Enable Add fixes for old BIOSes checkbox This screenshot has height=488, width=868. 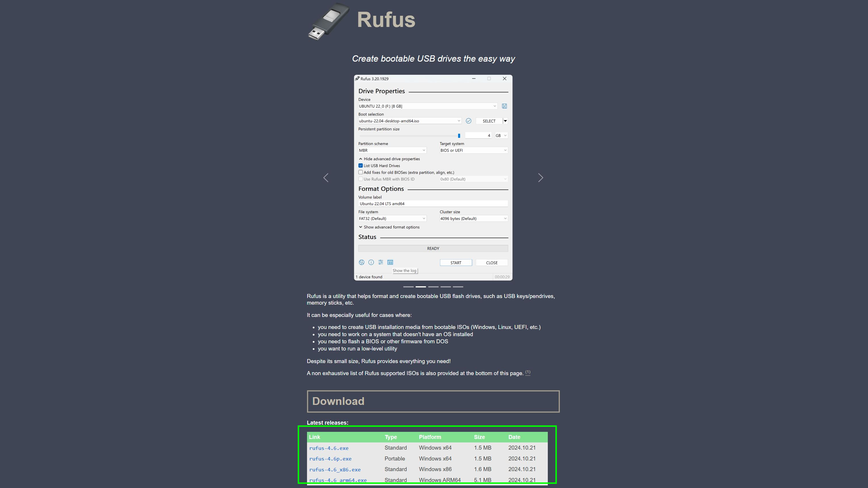coord(361,173)
